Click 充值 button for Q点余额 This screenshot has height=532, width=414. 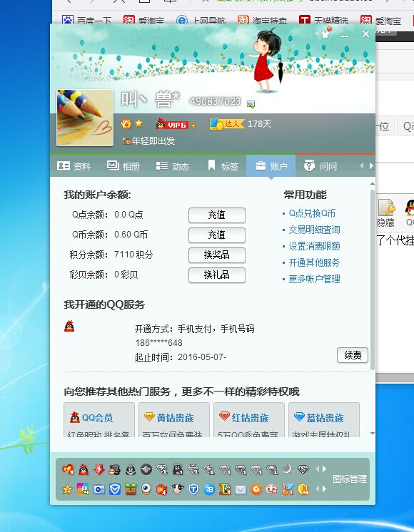pyautogui.click(x=217, y=215)
